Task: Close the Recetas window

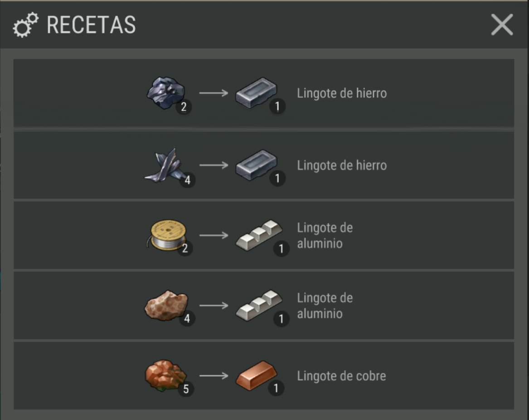Action: [502, 24]
